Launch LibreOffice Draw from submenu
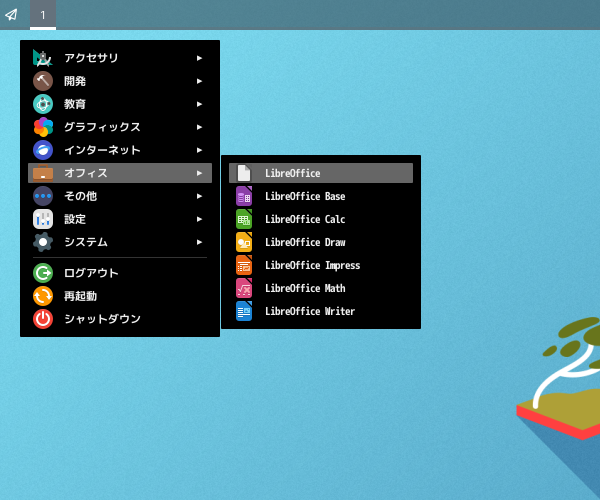 tap(321, 242)
